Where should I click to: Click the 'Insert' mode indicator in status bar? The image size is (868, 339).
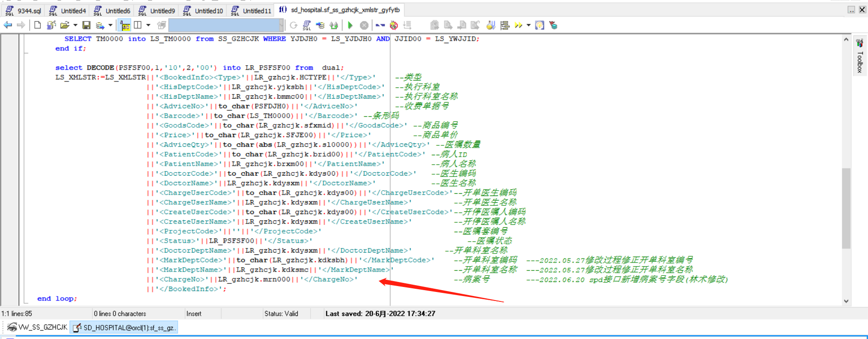194,314
